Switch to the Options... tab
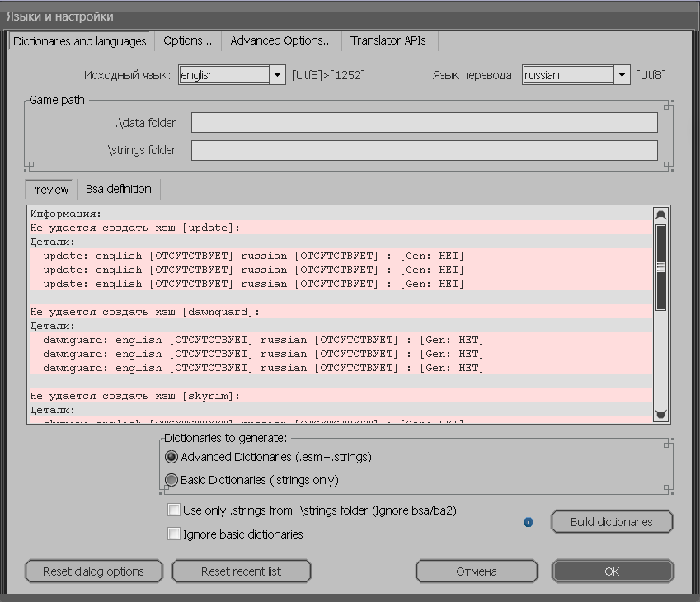Viewport: 700px width, 602px height. (x=187, y=40)
